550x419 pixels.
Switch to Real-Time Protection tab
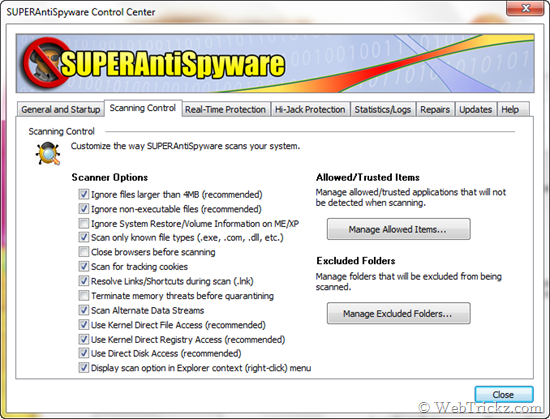tap(225, 109)
